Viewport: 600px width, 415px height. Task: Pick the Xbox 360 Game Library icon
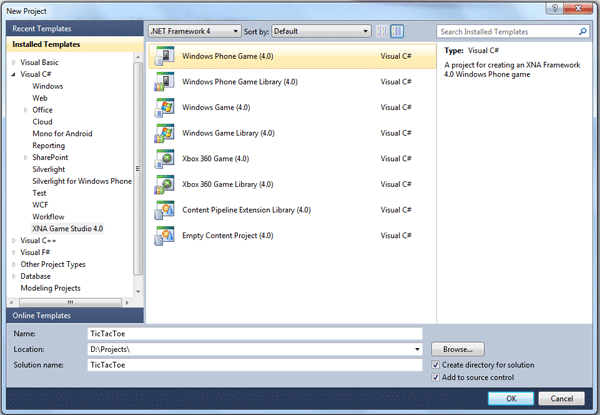(164, 184)
